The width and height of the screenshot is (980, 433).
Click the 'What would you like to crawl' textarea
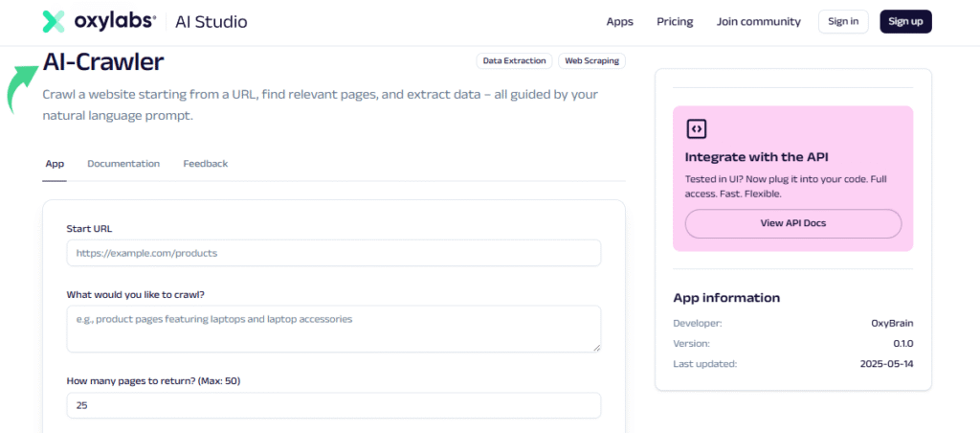(x=333, y=329)
